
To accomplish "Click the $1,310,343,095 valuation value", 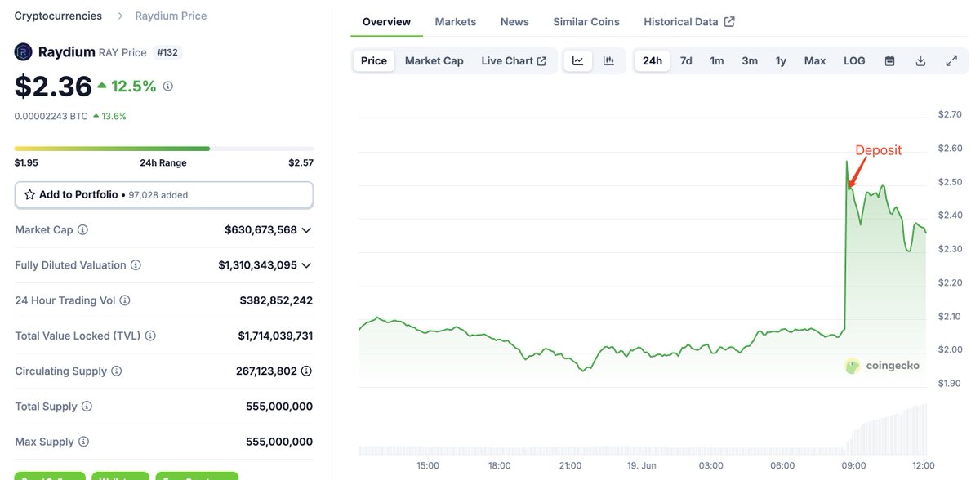I will click(257, 265).
